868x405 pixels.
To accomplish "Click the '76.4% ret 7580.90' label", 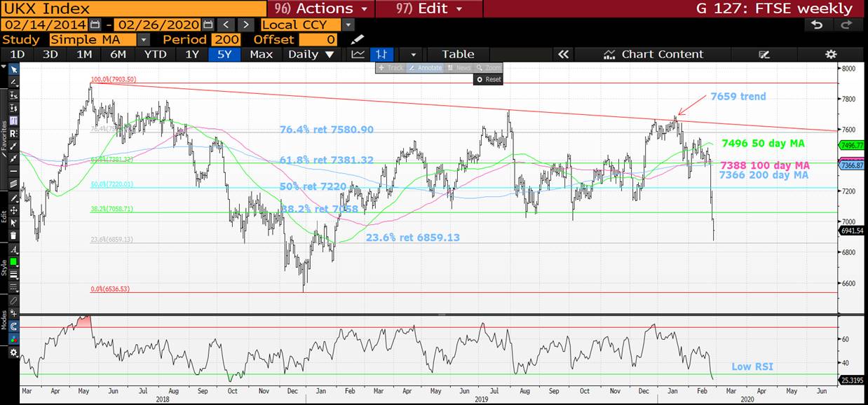I will click(x=326, y=130).
